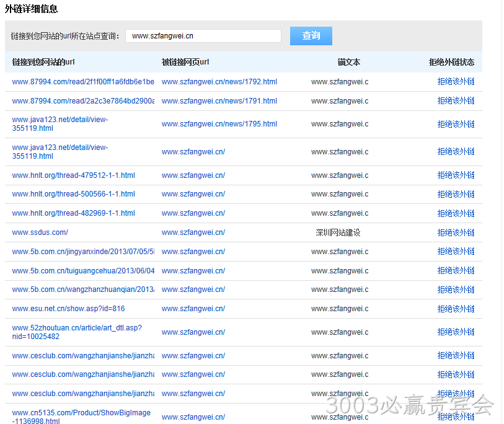The height and width of the screenshot is (424, 504).
Task: Reject the hnlt.org thread-500566 external link
Action: [x=456, y=194]
